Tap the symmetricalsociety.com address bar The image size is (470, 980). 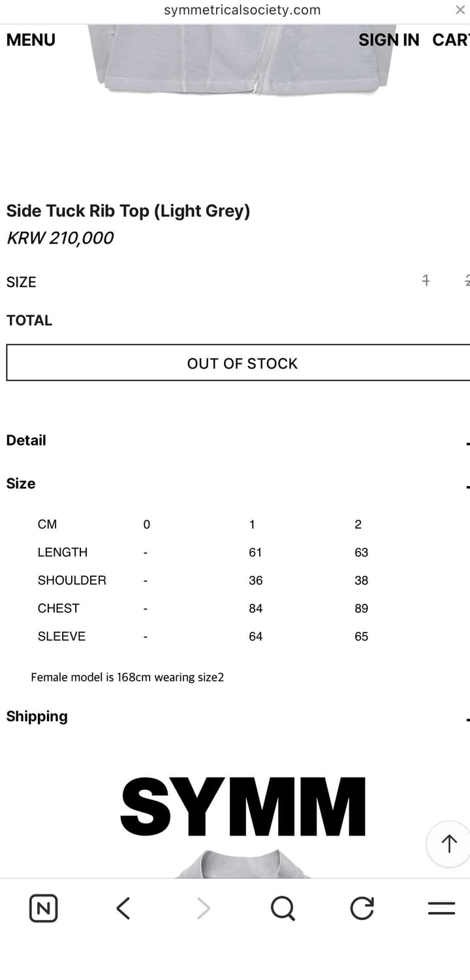click(x=242, y=10)
